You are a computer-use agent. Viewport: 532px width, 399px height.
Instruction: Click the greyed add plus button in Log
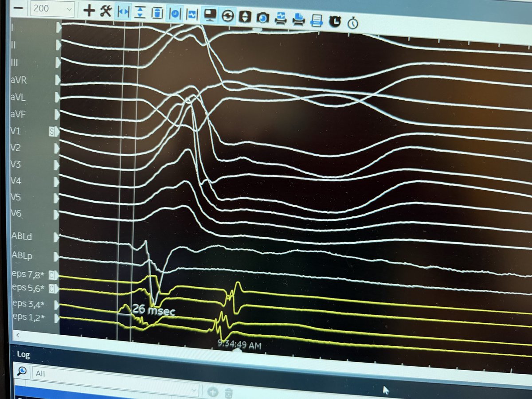pos(212,392)
